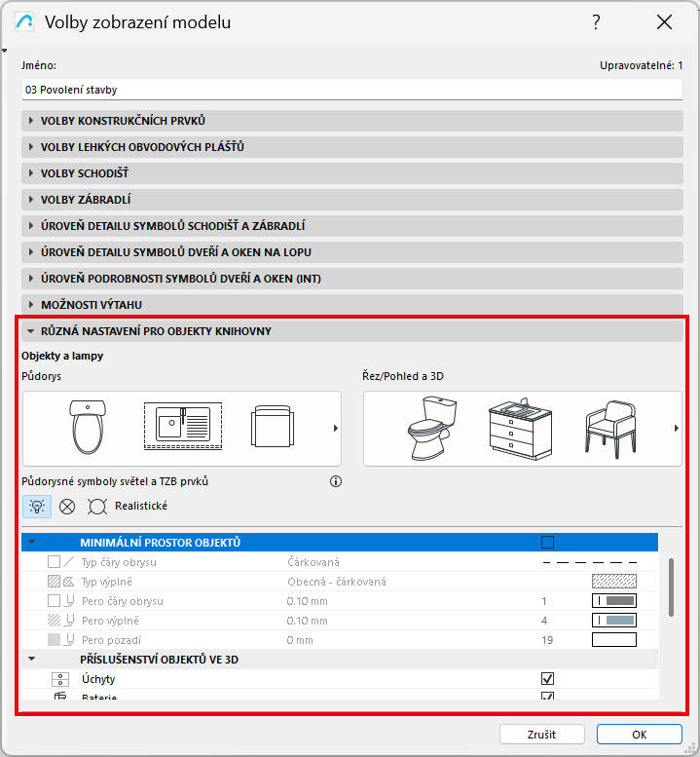Image resolution: width=700 pixels, height=757 pixels.
Task: Expand Volby schodišť panel
Action: [x=352, y=173]
